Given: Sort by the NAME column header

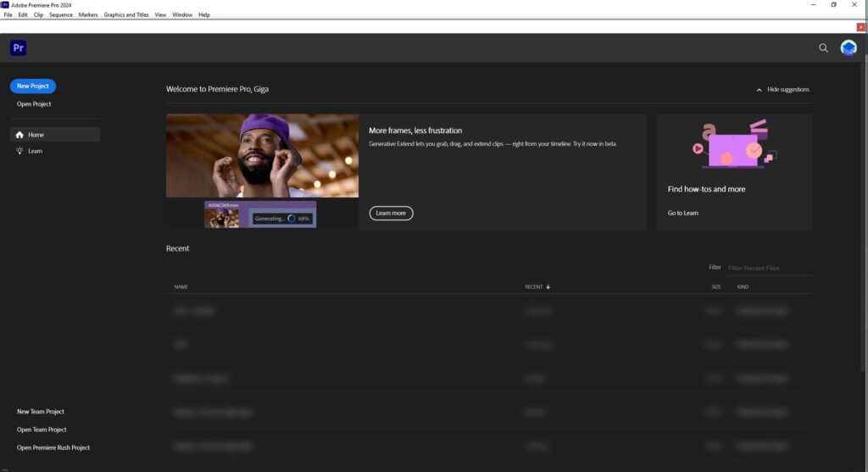Looking at the screenshot, I should click(181, 286).
